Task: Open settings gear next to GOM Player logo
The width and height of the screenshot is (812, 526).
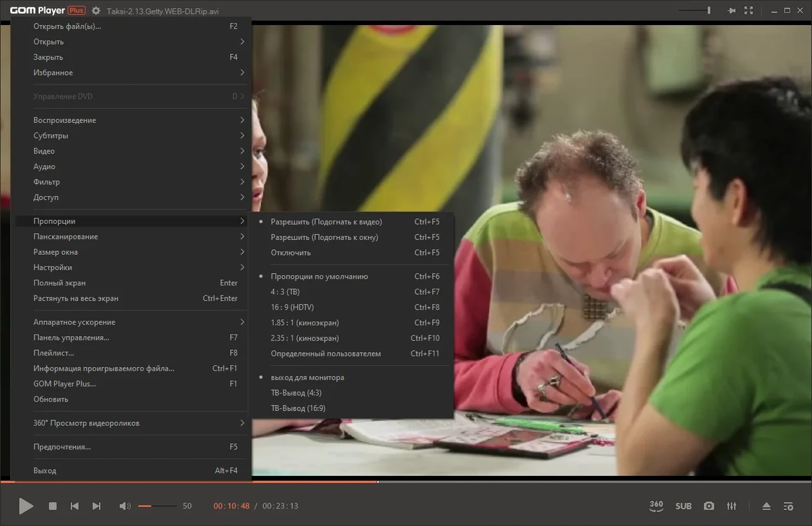Action: (x=96, y=11)
